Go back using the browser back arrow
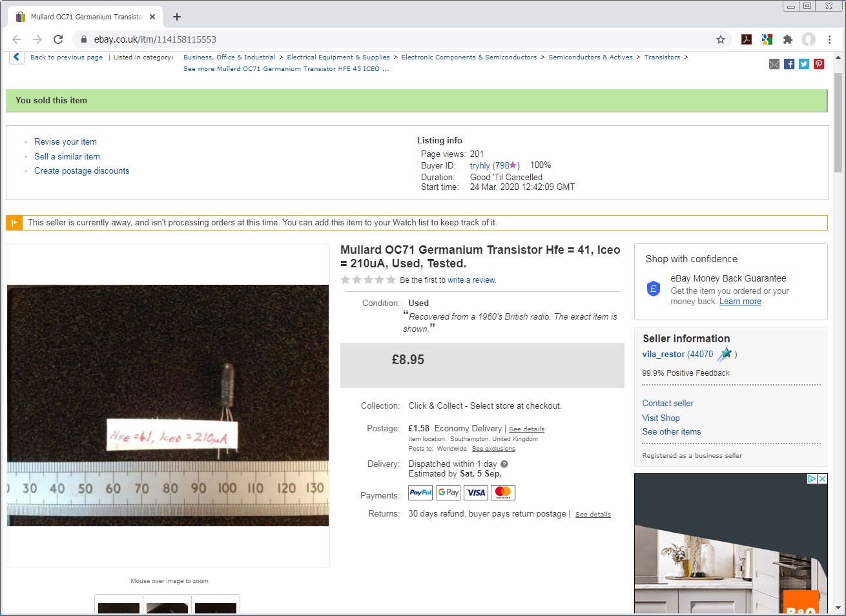 pos(17,39)
